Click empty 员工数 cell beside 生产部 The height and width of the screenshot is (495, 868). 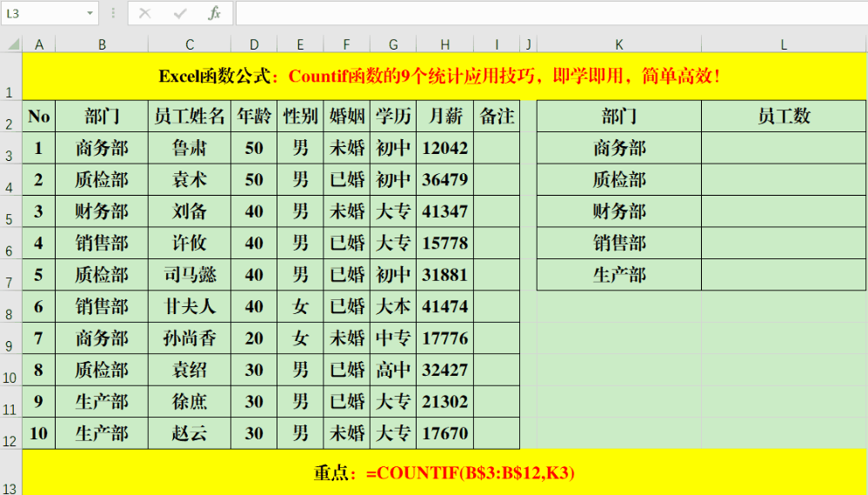(x=784, y=275)
